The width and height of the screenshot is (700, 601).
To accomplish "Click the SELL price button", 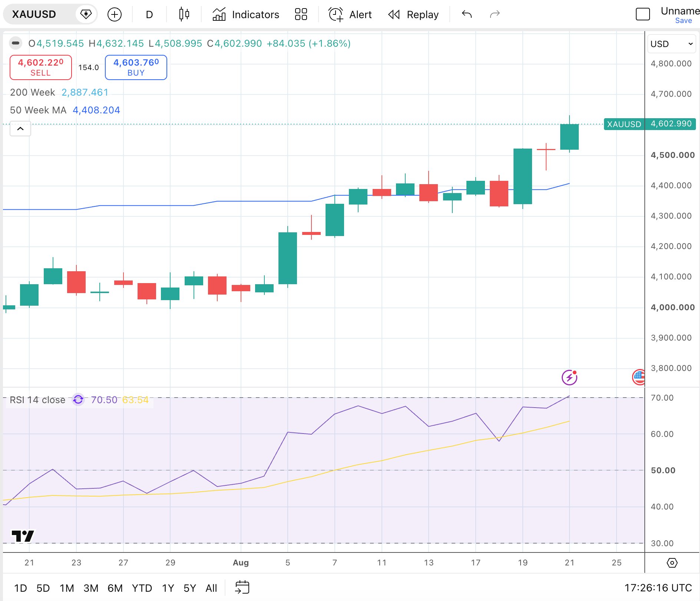I will tap(41, 67).
